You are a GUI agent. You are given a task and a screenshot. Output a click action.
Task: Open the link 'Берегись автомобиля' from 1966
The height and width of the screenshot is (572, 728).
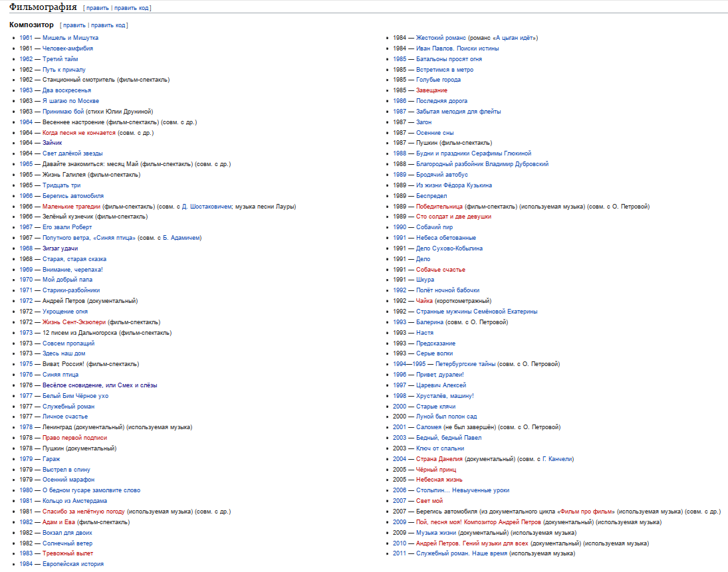click(x=73, y=196)
